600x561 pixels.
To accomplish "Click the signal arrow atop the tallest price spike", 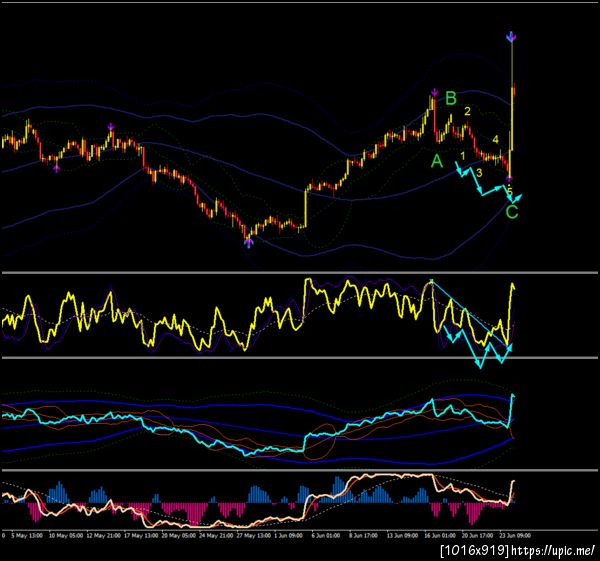I will click(x=511, y=37).
